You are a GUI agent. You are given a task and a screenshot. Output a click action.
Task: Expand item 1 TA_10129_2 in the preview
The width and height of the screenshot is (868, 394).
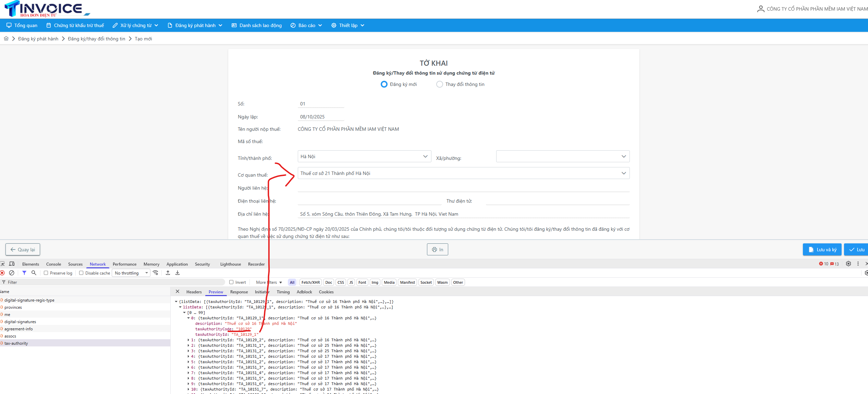coord(188,340)
